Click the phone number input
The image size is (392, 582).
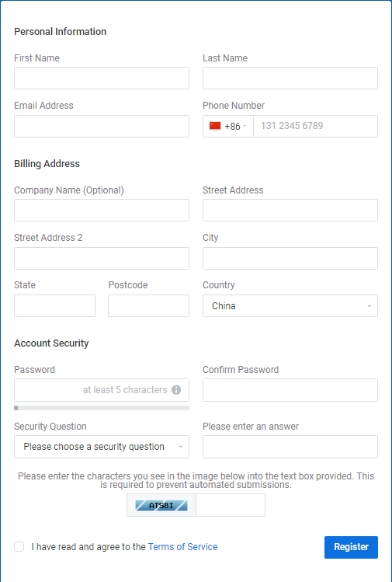[315, 126]
